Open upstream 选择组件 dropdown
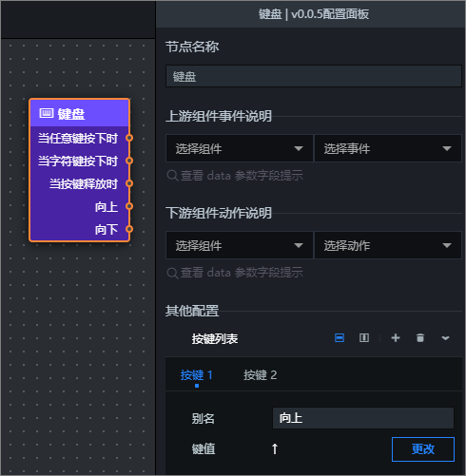Viewport: 466px width, 476px height. pyautogui.click(x=240, y=148)
